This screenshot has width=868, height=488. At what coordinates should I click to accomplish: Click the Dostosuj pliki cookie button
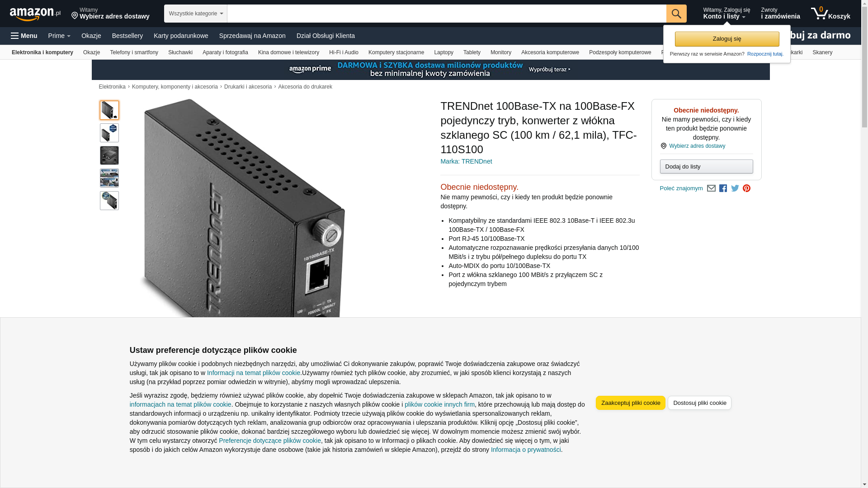point(699,403)
